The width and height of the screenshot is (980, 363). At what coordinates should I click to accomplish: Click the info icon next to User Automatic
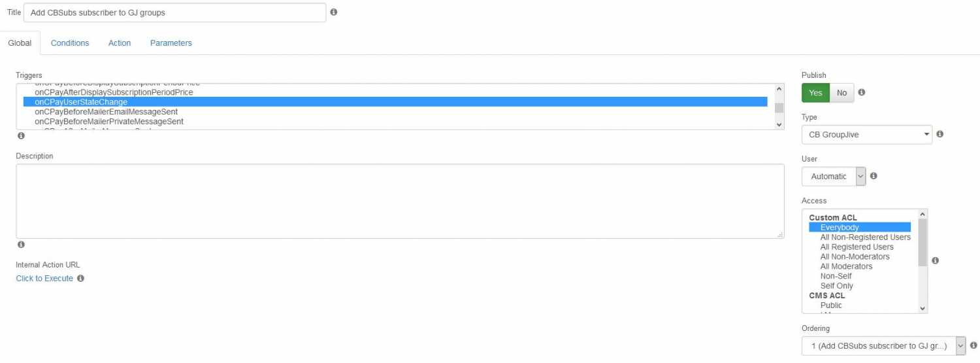tap(874, 176)
